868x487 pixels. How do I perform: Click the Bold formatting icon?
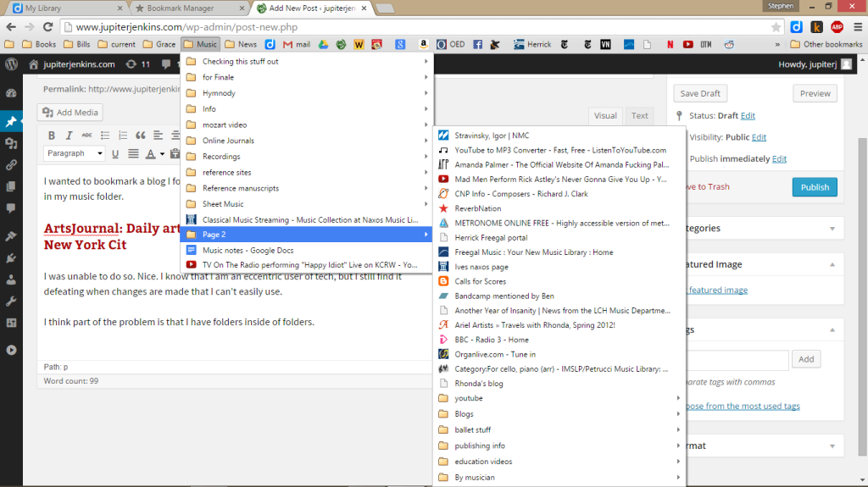pos(52,136)
